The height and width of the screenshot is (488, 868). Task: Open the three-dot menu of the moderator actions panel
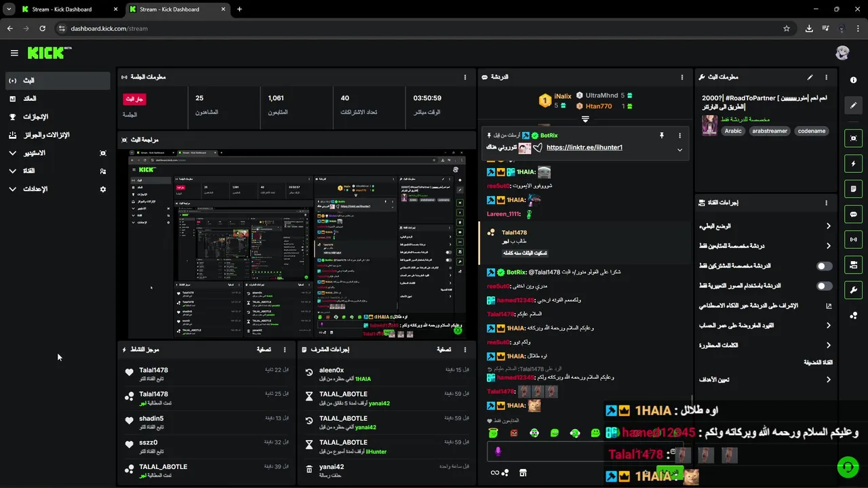pos(465,350)
